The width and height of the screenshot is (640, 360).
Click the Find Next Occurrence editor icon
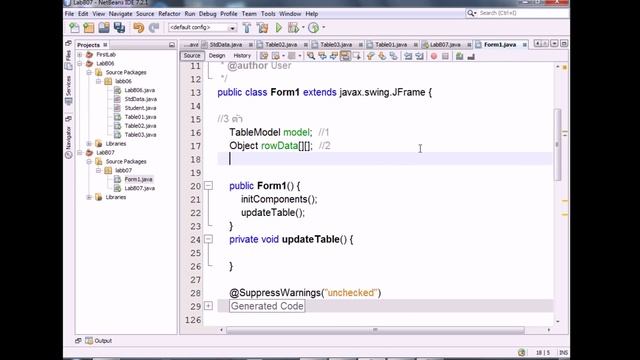334,56
